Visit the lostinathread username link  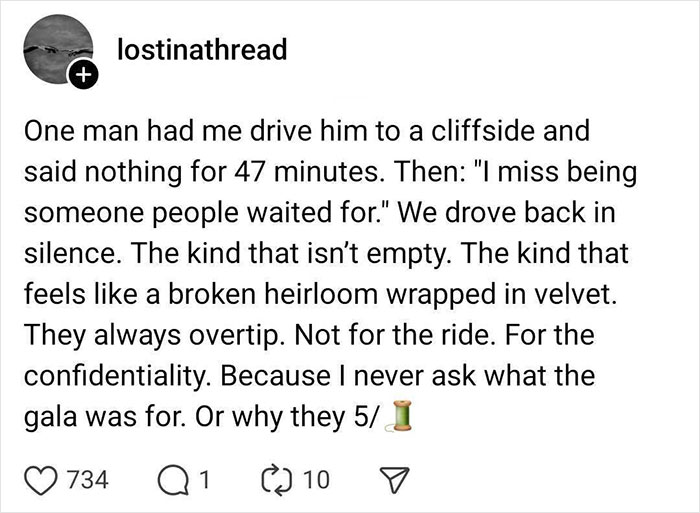coord(202,48)
